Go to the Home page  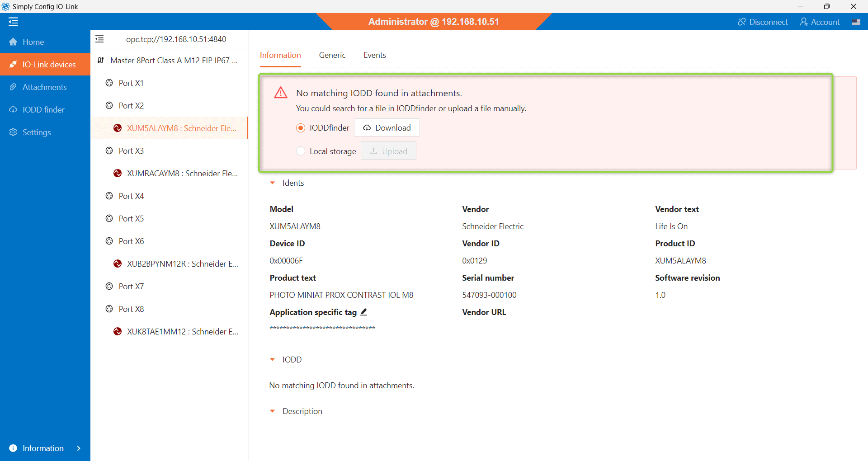(x=33, y=42)
